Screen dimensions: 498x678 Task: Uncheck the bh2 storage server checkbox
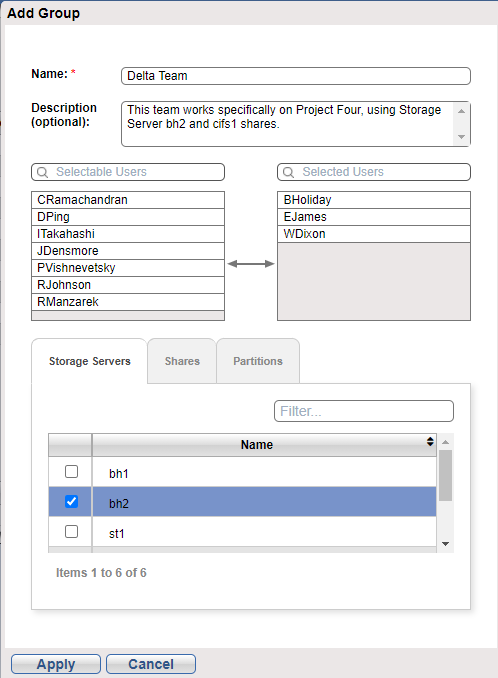[x=71, y=502]
